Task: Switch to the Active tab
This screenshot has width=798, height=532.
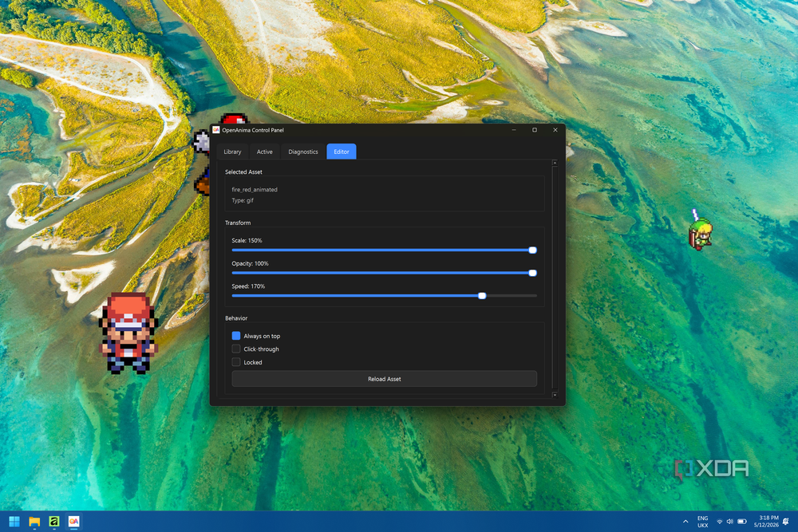Action: (x=265, y=152)
